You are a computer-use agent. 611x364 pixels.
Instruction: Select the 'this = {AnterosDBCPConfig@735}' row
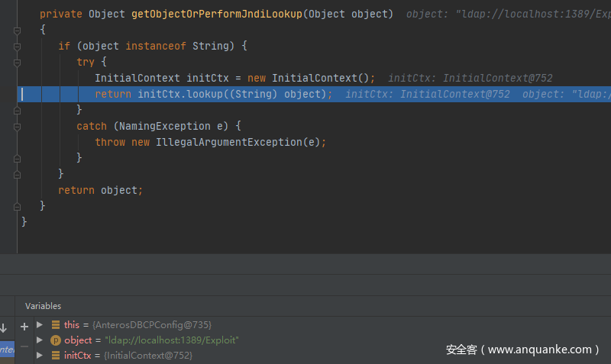(x=137, y=325)
